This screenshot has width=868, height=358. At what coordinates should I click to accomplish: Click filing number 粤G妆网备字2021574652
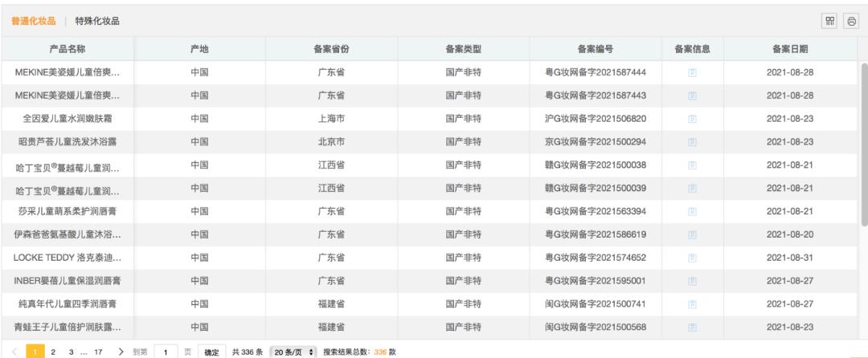coord(595,258)
